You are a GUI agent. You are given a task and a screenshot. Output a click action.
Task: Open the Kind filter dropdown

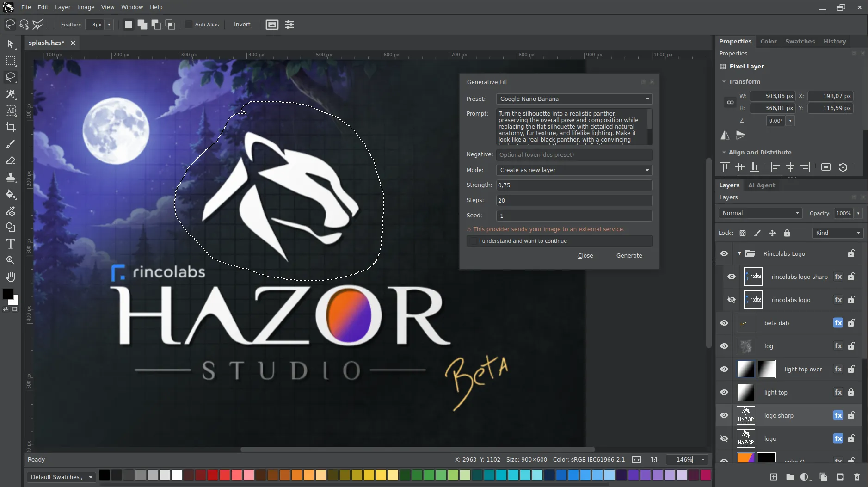pyautogui.click(x=837, y=233)
